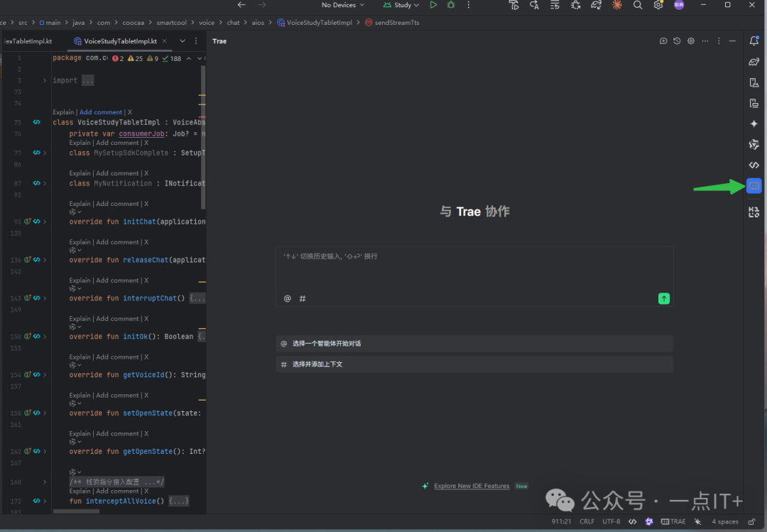The width and height of the screenshot is (767, 532).
Task: Expand the interceptAllVoice function fold
Action: (x=45, y=501)
